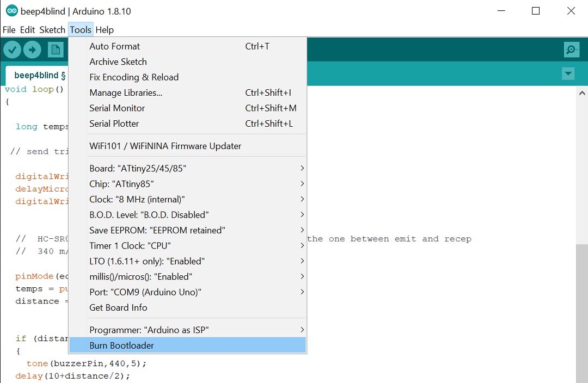588x383 pixels.
Task: Close the Tools menu via its label
Action: pos(81,30)
